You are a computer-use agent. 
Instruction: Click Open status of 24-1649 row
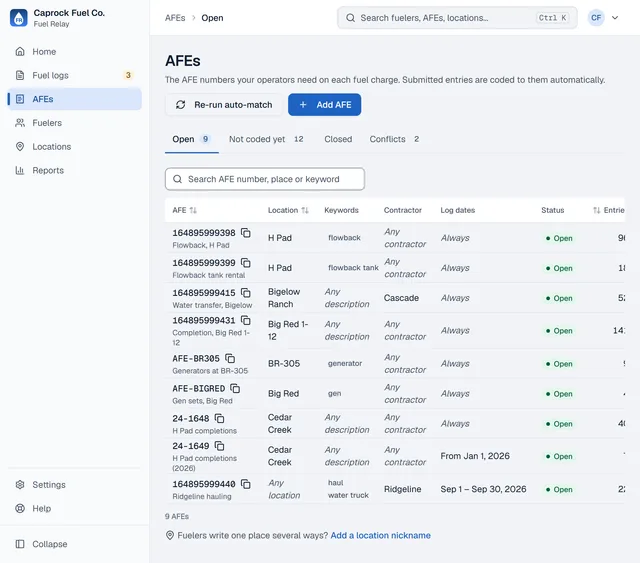[x=559, y=456]
